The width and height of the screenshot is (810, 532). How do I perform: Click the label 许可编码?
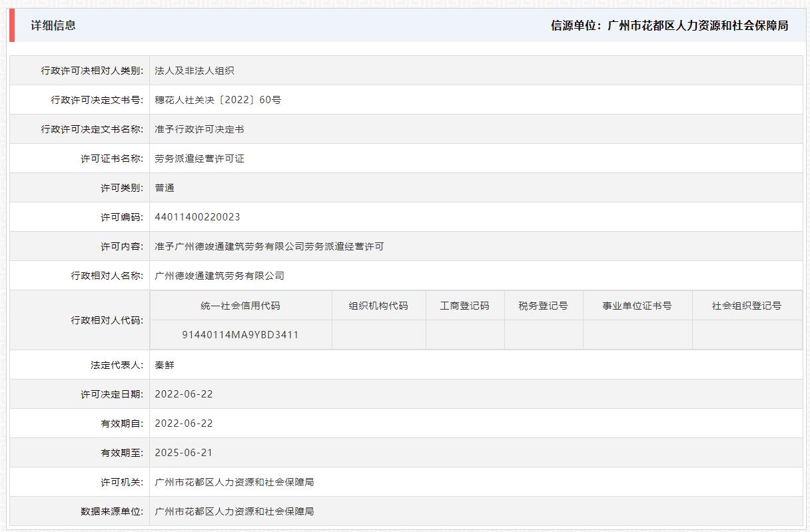[122, 217]
